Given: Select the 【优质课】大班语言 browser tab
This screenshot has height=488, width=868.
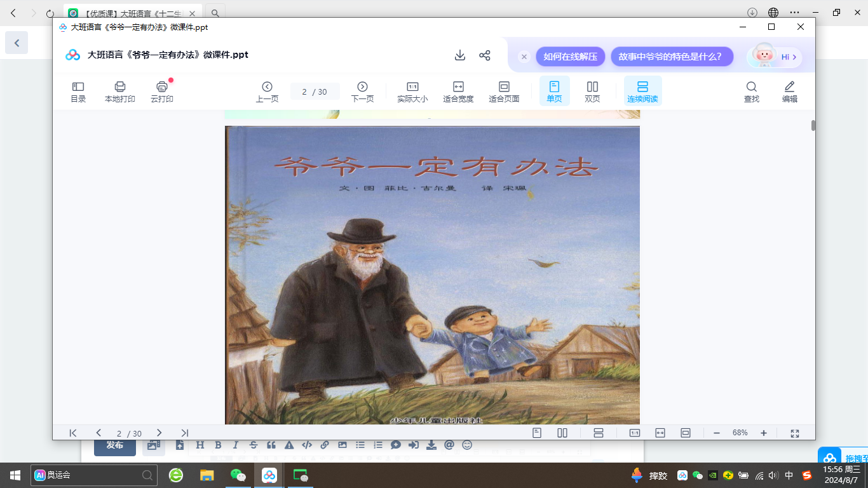Looking at the screenshot, I should point(132,13).
